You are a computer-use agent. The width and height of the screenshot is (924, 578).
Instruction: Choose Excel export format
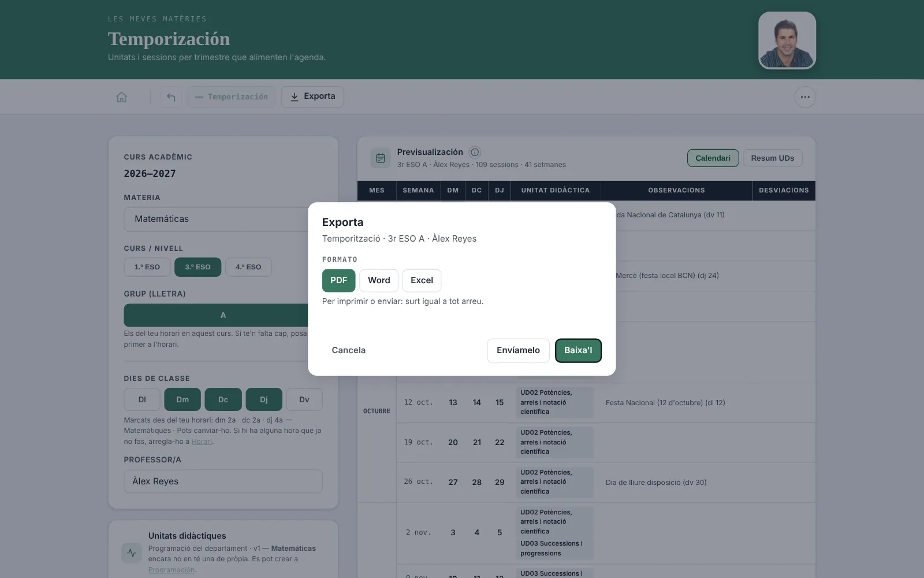tap(422, 280)
